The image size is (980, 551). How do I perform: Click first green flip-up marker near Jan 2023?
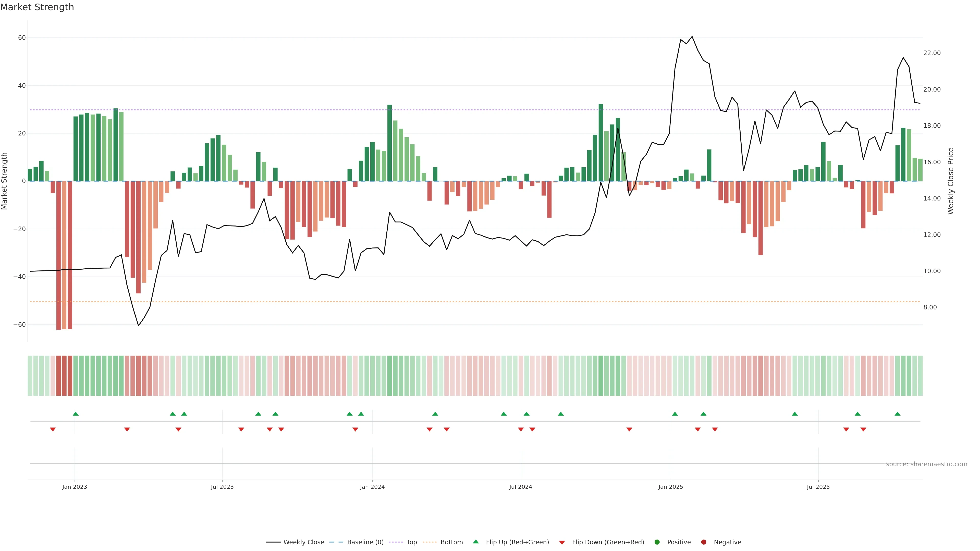[76, 414]
